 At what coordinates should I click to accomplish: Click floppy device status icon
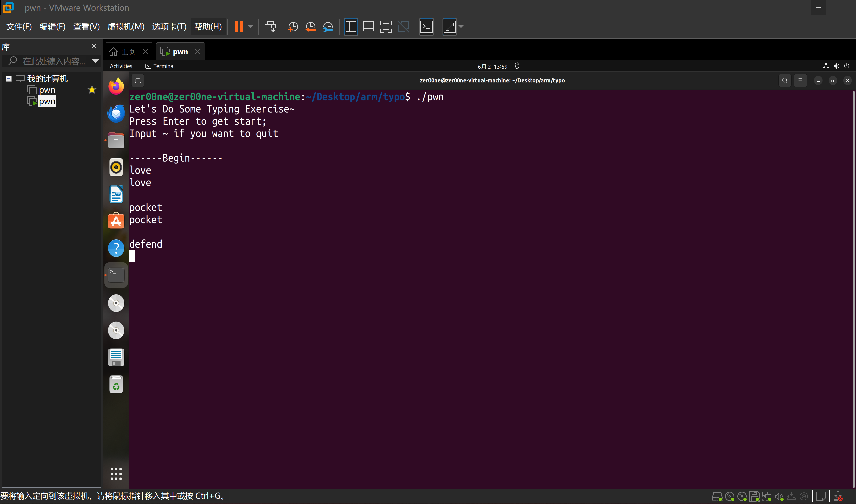(x=754, y=497)
